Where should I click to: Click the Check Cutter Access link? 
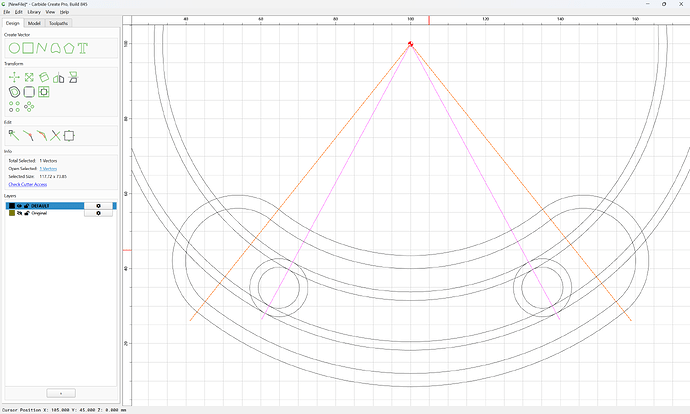(x=28, y=184)
